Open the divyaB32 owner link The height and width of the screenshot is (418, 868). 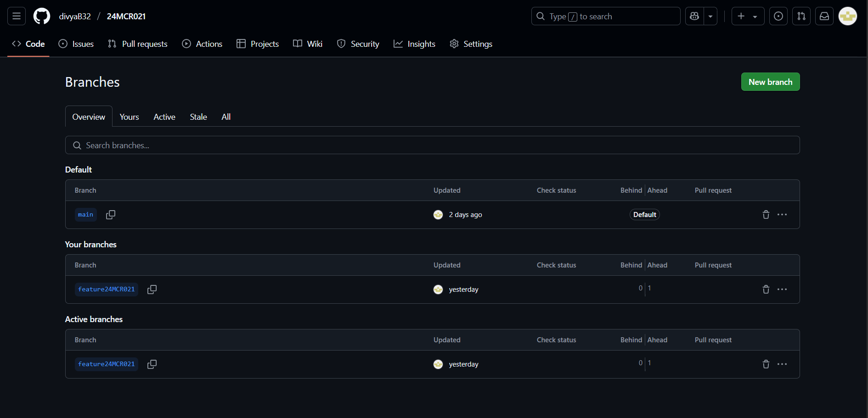75,17
